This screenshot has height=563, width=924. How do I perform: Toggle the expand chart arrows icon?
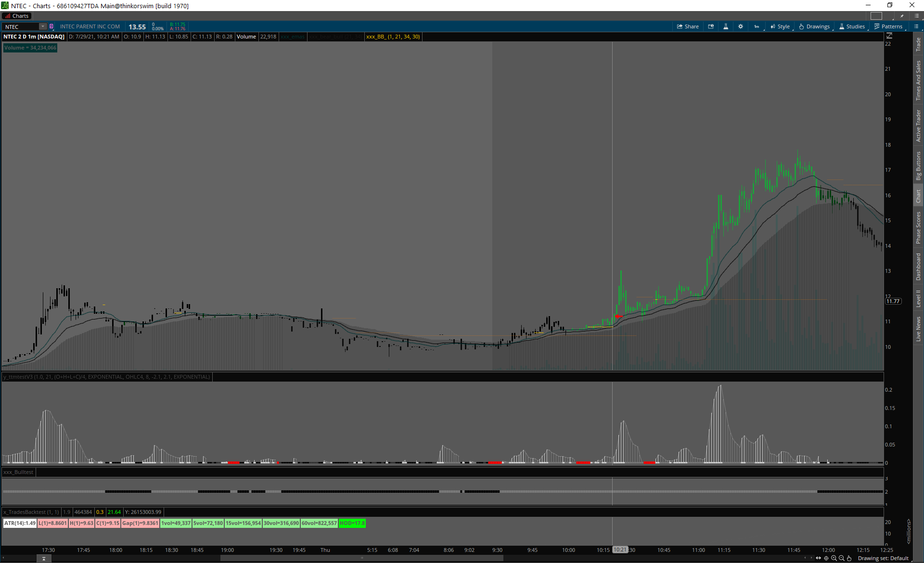pyautogui.click(x=819, y=558)
